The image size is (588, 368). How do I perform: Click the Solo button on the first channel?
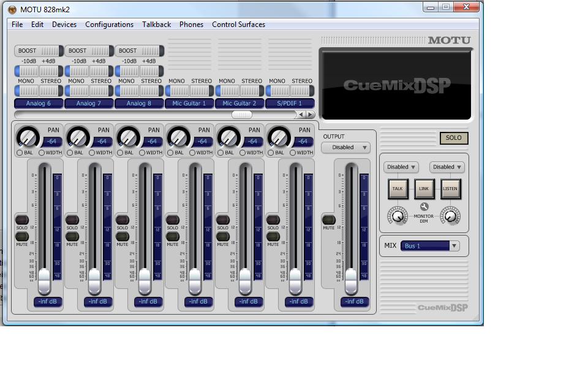[x=22, y=220]
